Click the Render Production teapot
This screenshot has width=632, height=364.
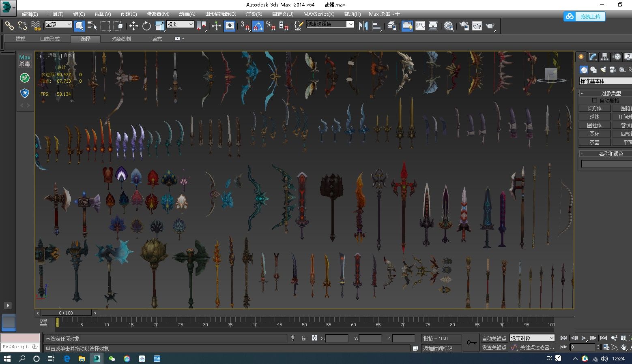point(490,26)
